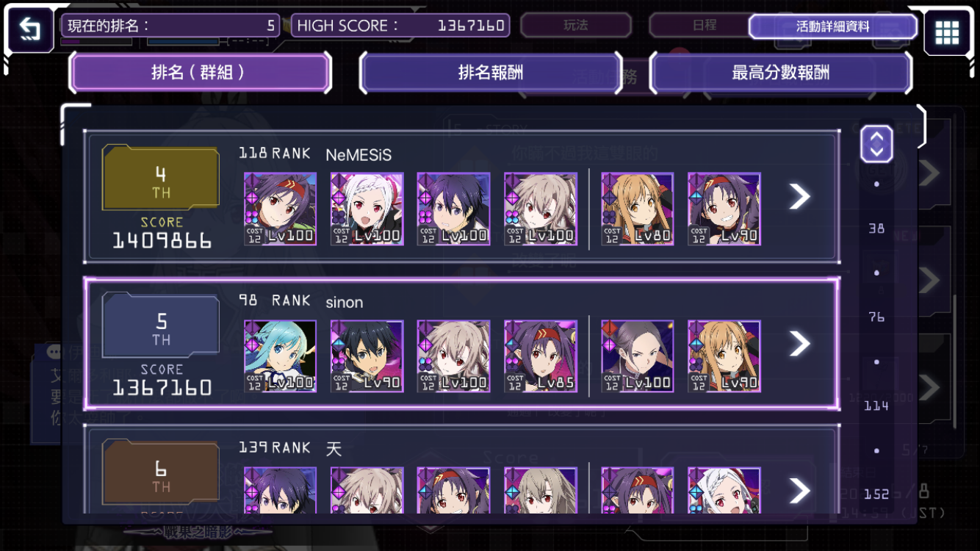Image resolution: width=980 pixels, height=551 pixels.
Task: Tap NeMESiS's Asuna Lv80 support character icon
Action: pos(638,209)
